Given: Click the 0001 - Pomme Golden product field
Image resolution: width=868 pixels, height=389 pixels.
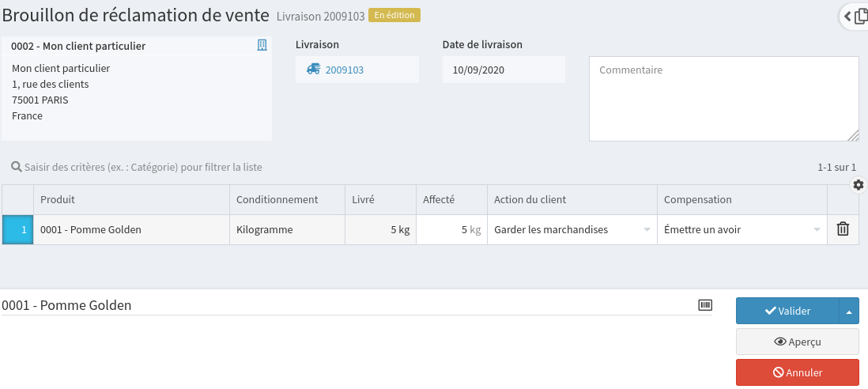Looking at the screenshot, I should 348,305.
